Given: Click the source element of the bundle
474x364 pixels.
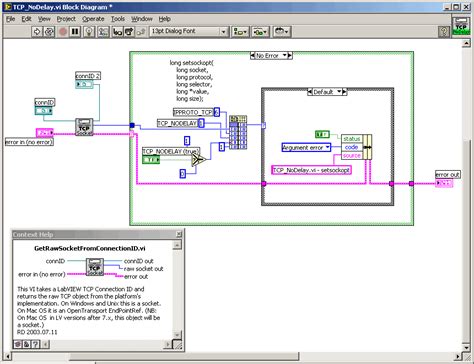Looking at the screenshot, I should (352, 155).
